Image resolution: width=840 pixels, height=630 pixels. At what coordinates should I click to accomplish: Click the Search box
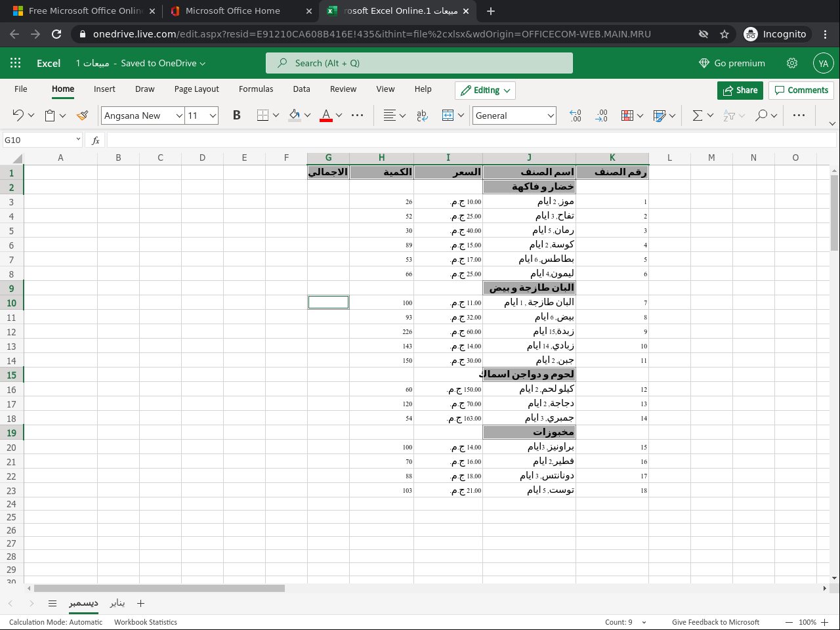click(x=419, y=63)
